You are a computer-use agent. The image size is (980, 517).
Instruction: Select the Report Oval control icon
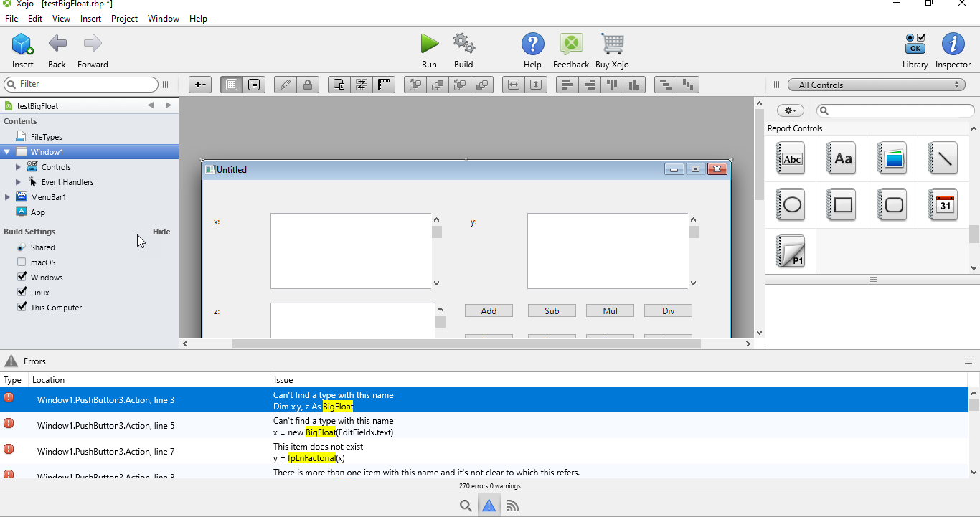point(791,204)
